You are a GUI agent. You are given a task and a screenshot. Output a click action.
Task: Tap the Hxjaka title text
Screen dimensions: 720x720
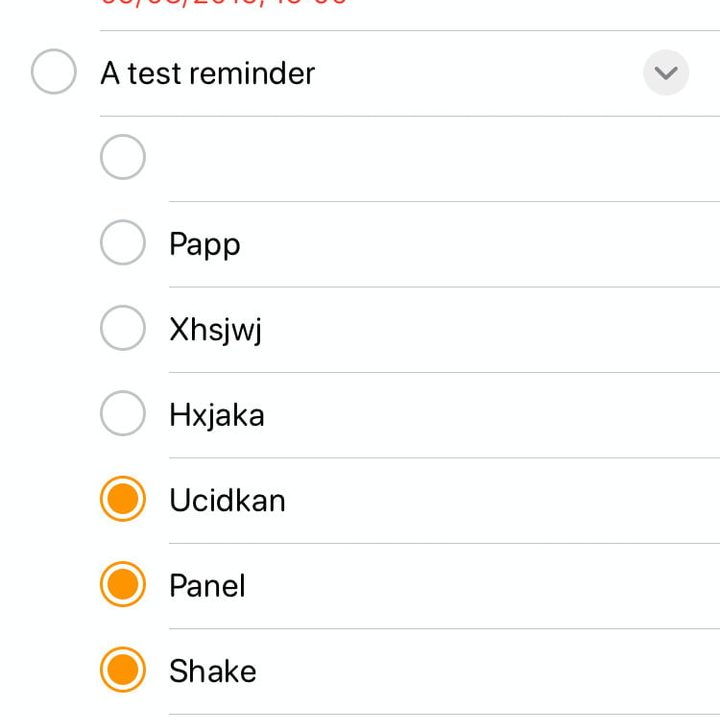click(217, 415)
